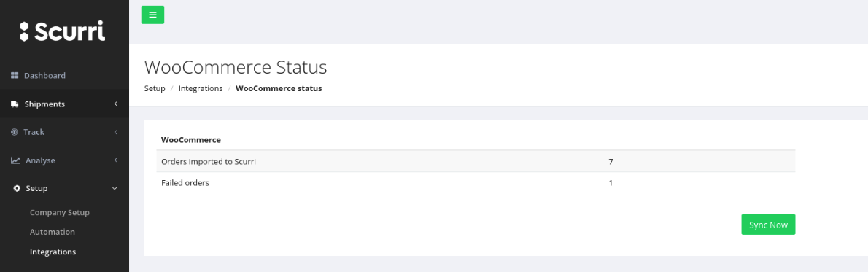
Task: Open the Integrations breadcrumb link
Action: point(201,89)
